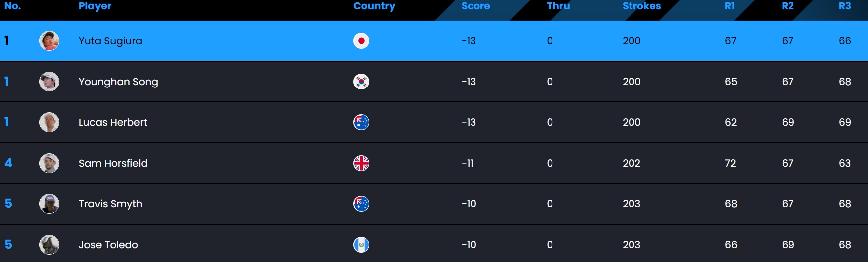Click South Korea flag for Younghan Song
868x262 pixels.
click(x=361, y=82)
